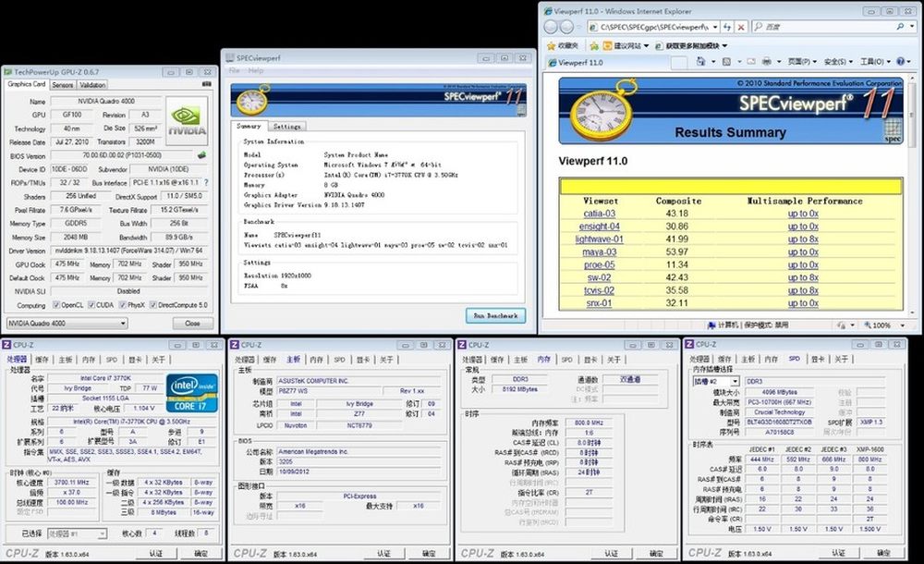Image resolution: width=924 pixels, height=564 pixels.
Task: Click the zoom magnifier in IE status bar
Action: (868, 325)
